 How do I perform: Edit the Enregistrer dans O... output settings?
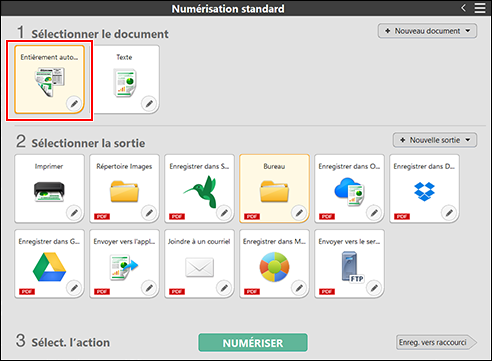(x=374, y=212)
